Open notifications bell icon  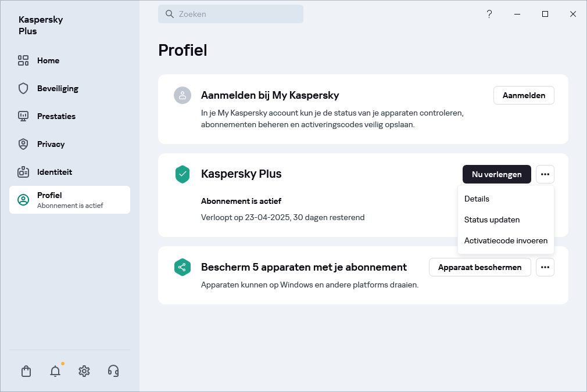55,371
